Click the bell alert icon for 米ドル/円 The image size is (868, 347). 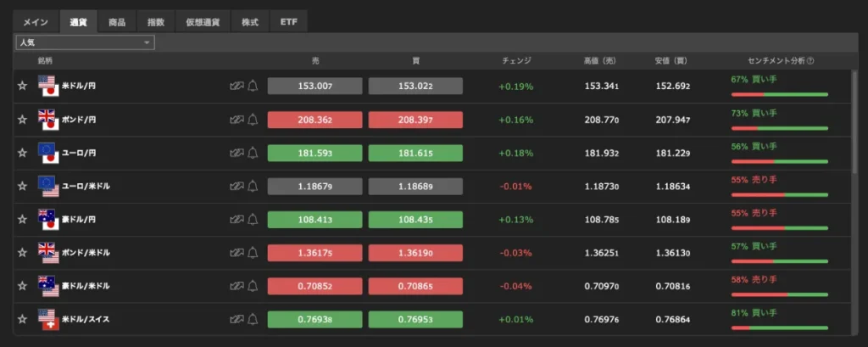253,87
